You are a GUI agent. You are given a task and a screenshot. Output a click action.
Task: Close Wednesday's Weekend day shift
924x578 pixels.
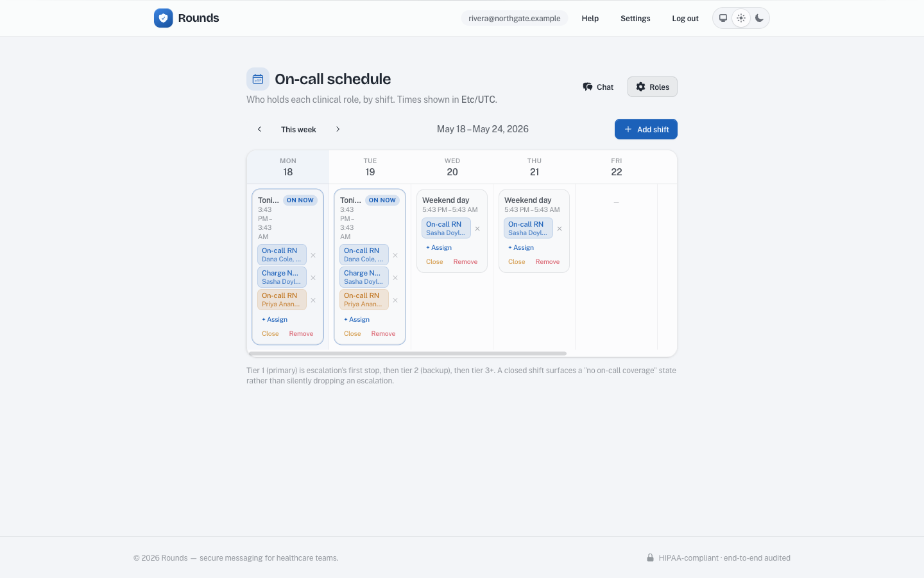click(x=434, y=261)
